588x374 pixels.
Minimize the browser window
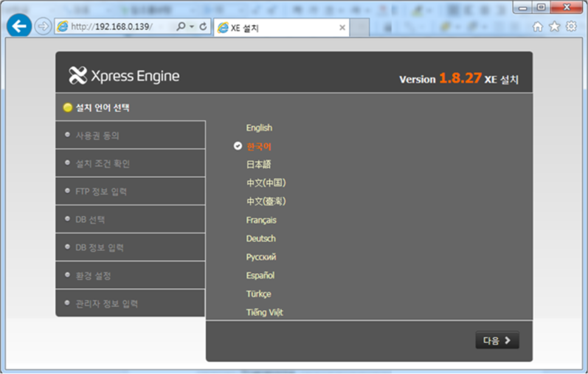pyautogui.click(x=523, y=7)
